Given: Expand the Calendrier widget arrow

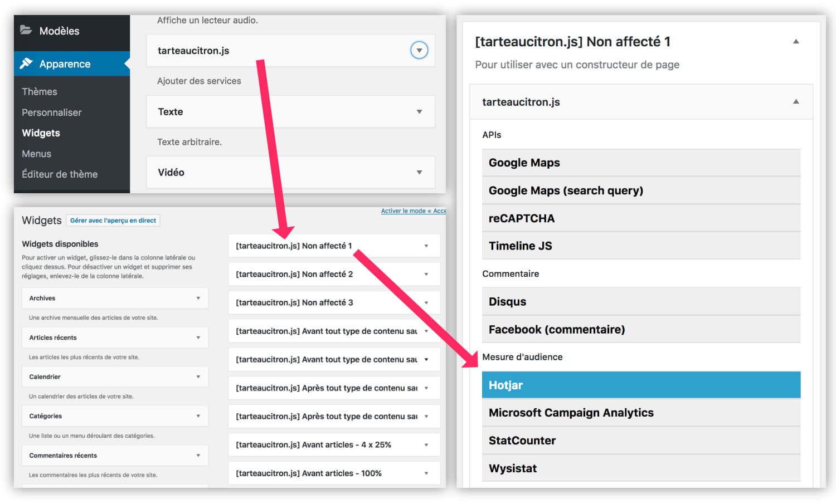Looking at the screenshot, I should [x=198, y=377].
